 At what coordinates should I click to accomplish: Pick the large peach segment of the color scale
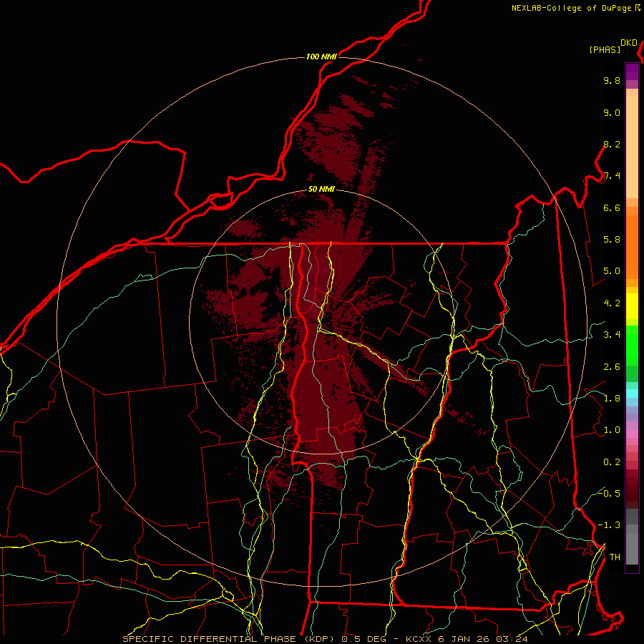click(x=632, y=147)
